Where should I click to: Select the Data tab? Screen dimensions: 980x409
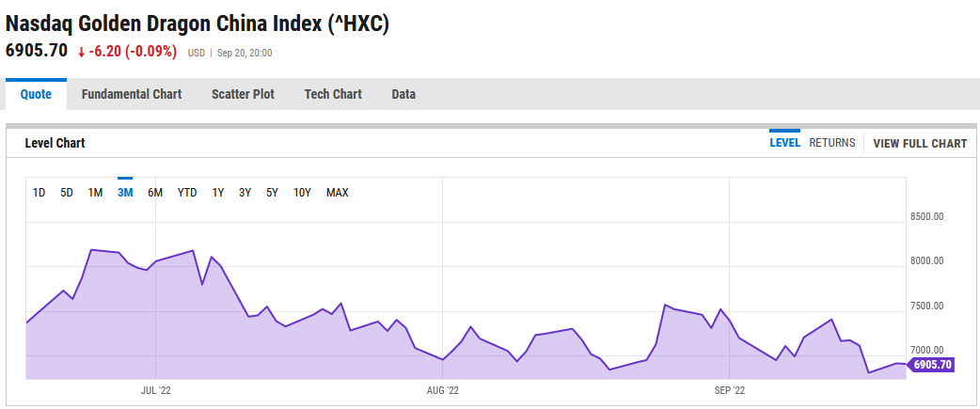pos(403,94)
